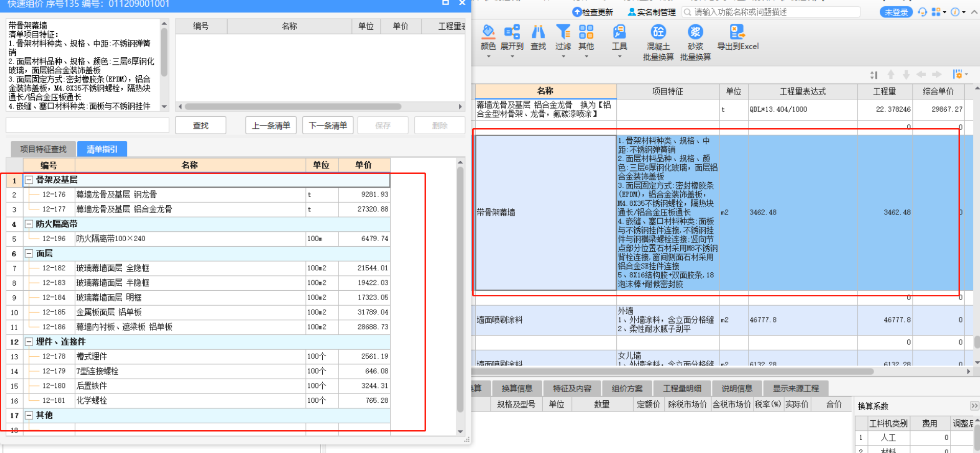Click the 保存 button in the dialog

coord(383,125)
